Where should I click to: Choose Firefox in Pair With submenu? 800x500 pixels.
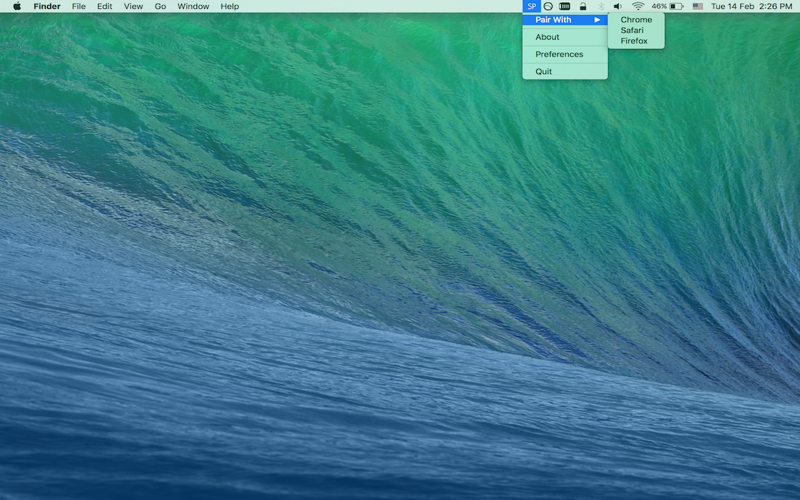coord(636,41)
